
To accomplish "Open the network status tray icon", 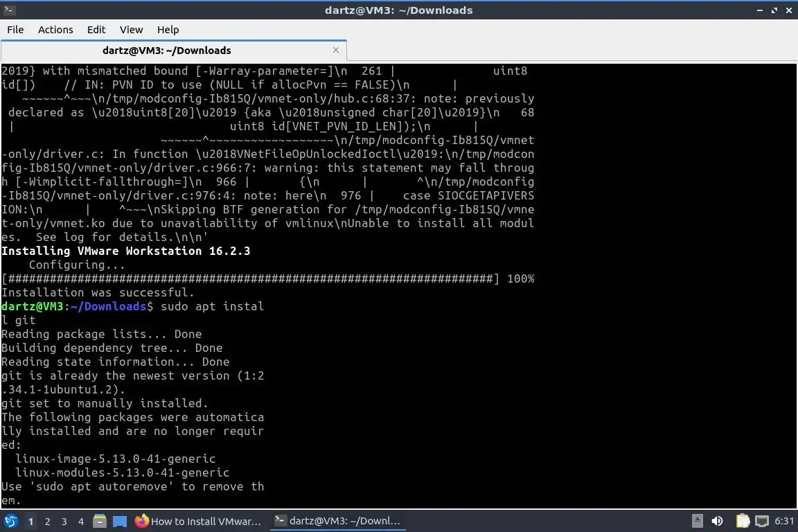I will 762,521.
